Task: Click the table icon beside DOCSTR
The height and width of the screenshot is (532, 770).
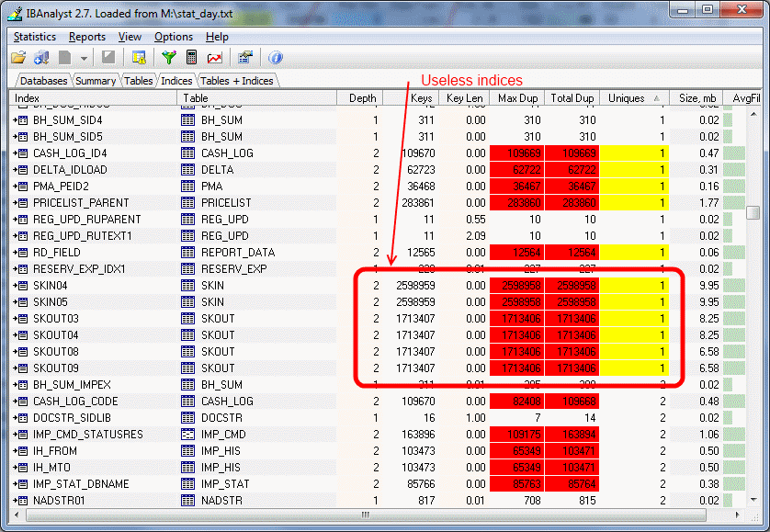Action: pos(188,418)
